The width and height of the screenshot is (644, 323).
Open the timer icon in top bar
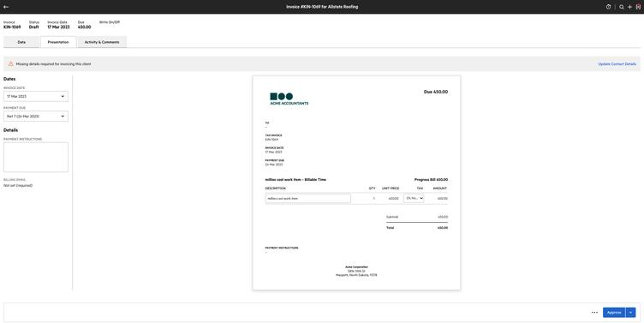[x=608, y=7]
